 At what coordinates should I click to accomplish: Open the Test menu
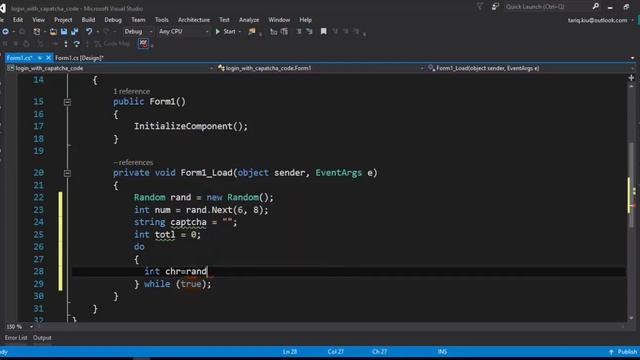point(224,20)
